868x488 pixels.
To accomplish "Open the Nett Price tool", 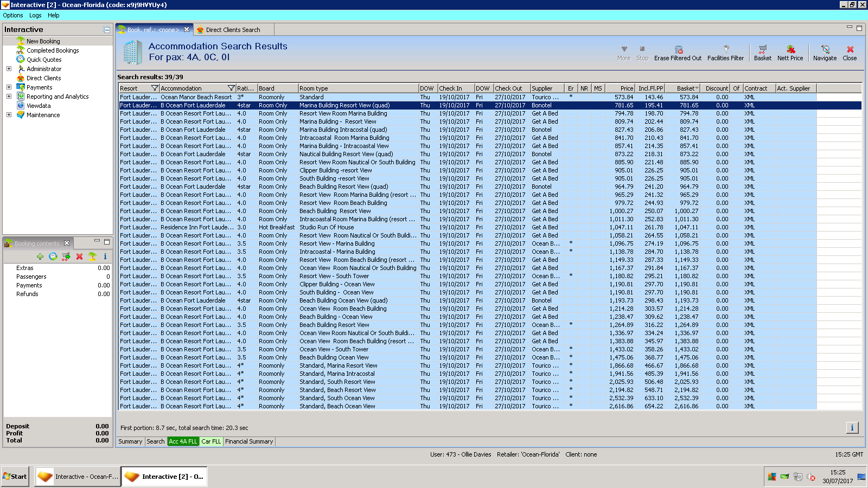I will (790, 50).
